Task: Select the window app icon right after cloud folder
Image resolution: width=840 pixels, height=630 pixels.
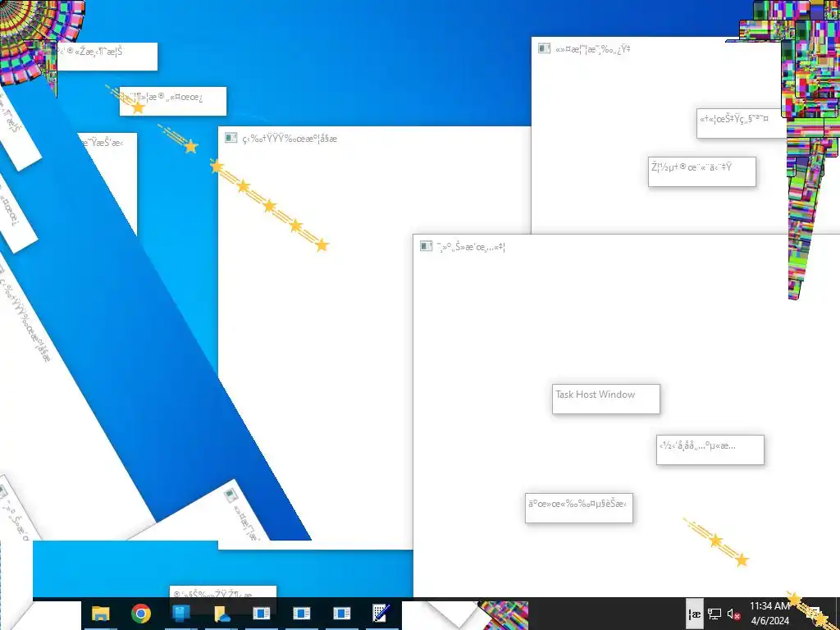Action: pos(262,614)
